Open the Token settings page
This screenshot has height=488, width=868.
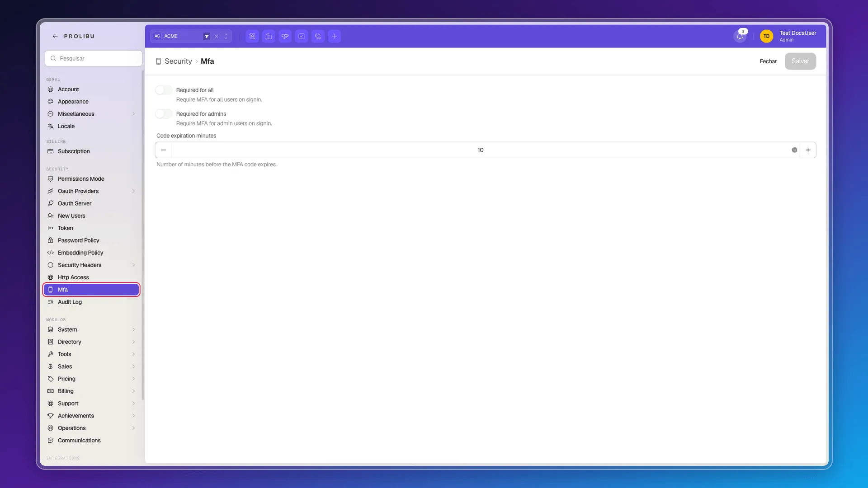[91, 228]
